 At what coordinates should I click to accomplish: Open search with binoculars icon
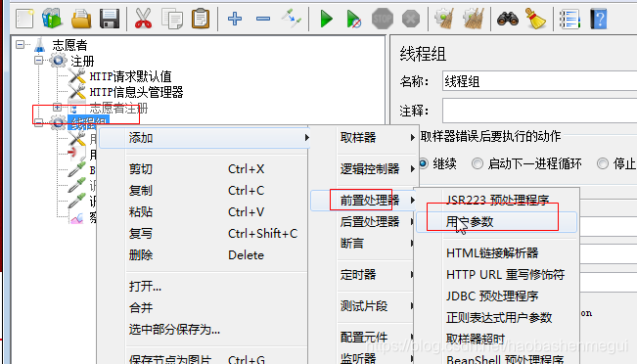click(x=508, y=19)
